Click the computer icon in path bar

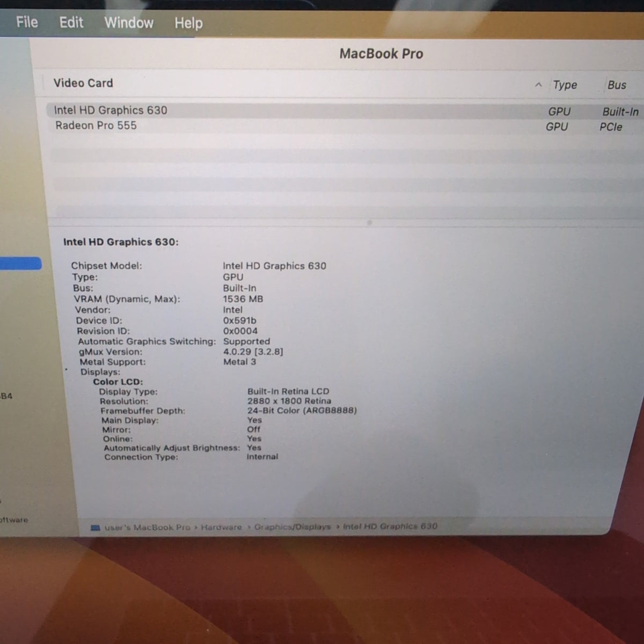[x=96, y=528]
